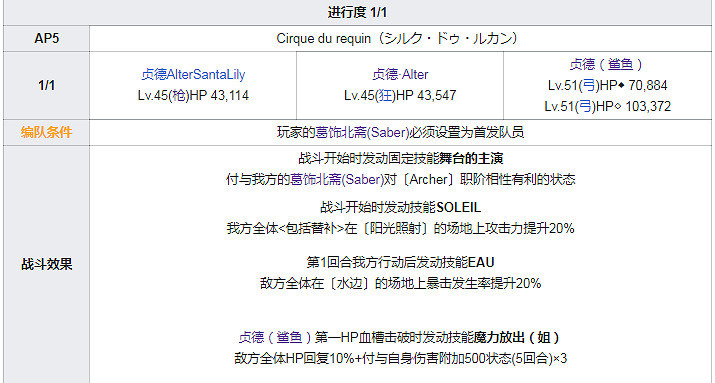Click the 弓 class link beside HP 70,884
715x383 pixels.
589,85
